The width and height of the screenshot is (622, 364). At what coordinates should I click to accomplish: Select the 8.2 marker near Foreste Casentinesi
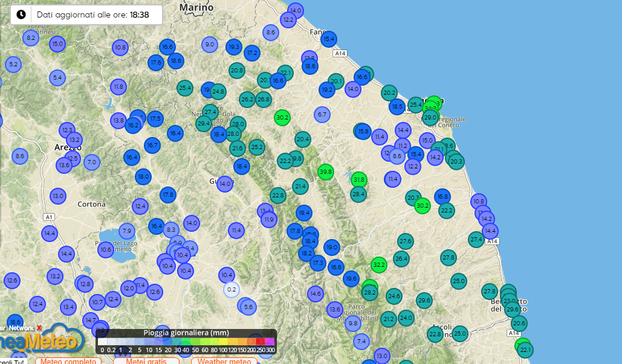coord(31,38)
